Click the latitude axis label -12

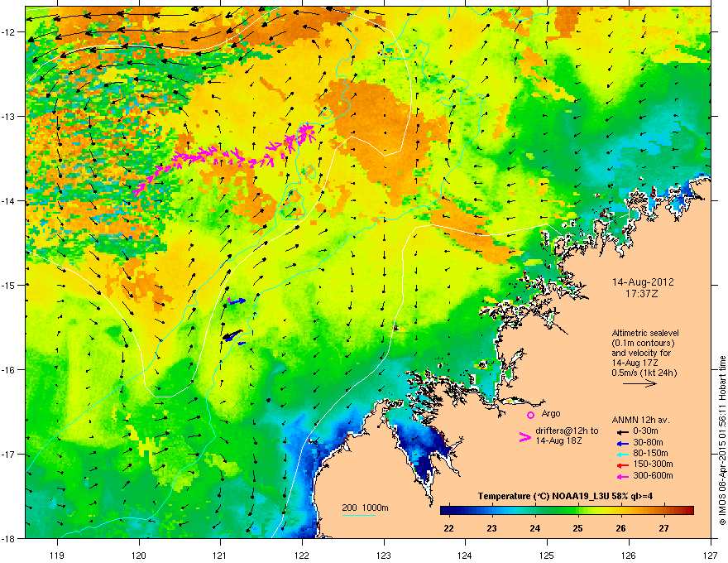pyautogui.click(x=9, y=31)
